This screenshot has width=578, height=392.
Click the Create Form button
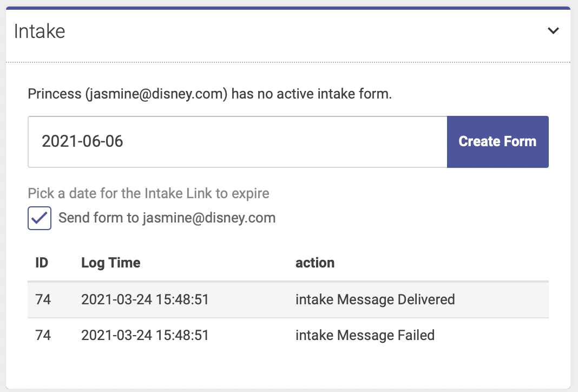498,142
